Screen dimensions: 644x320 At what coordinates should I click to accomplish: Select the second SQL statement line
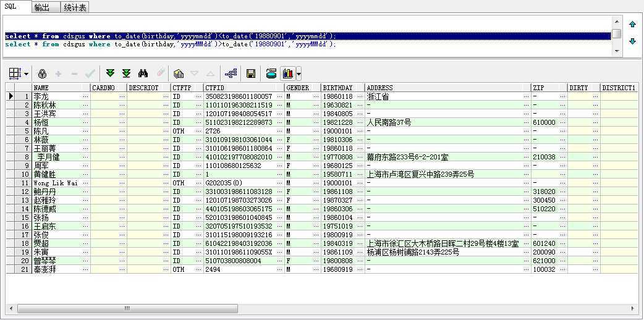click(x=170, y=44)
